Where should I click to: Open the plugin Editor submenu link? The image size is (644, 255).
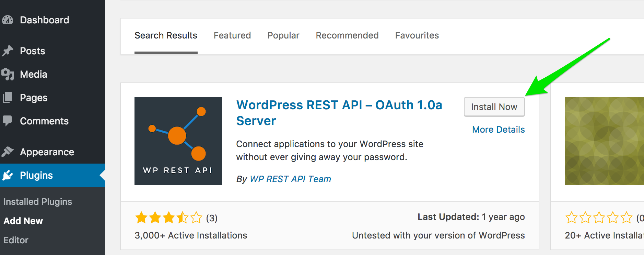(16, 240)
